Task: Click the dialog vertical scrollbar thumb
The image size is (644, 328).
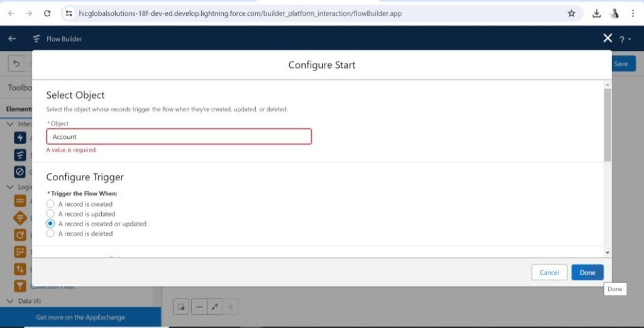Action: click(608, 125)
